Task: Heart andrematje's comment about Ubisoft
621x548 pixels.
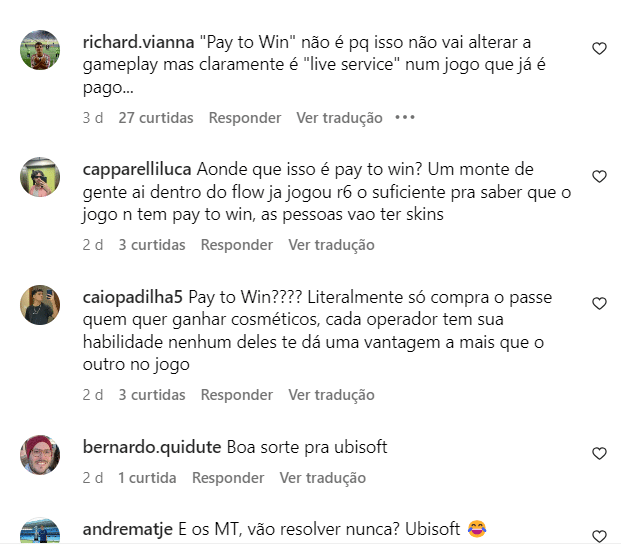Action: coord(599,537)
